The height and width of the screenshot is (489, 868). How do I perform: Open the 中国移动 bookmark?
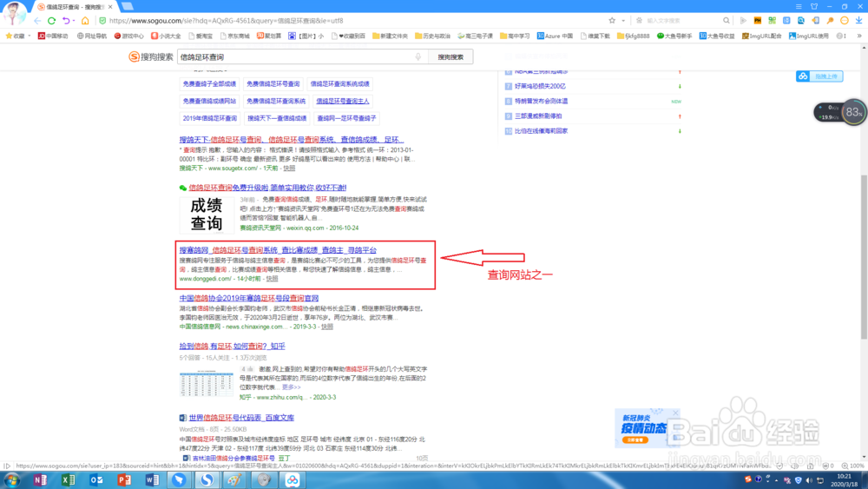pos(53,36)
